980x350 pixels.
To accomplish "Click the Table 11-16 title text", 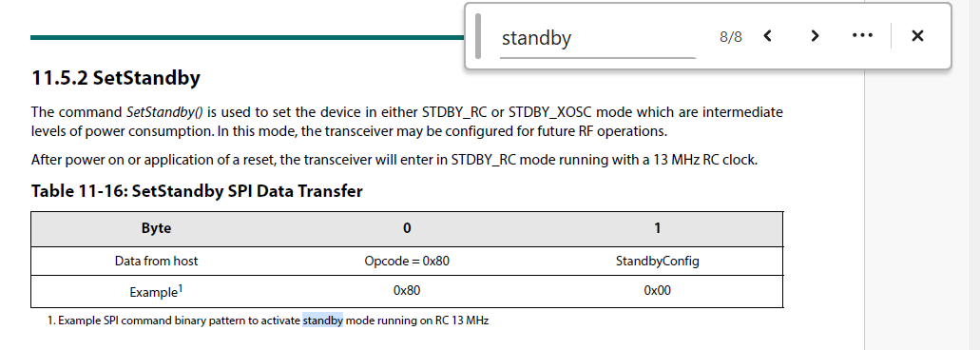I will [x=197, y=190].
